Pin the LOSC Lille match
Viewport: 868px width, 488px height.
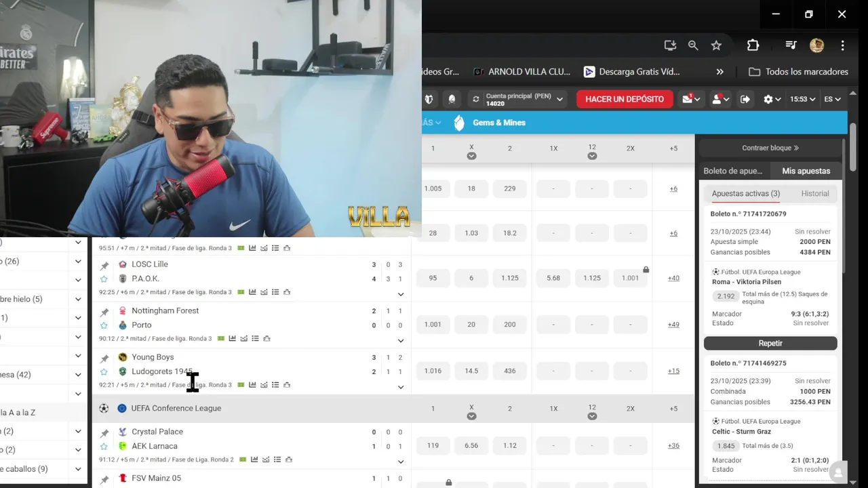pyautogui.click(x=104, y=266)
